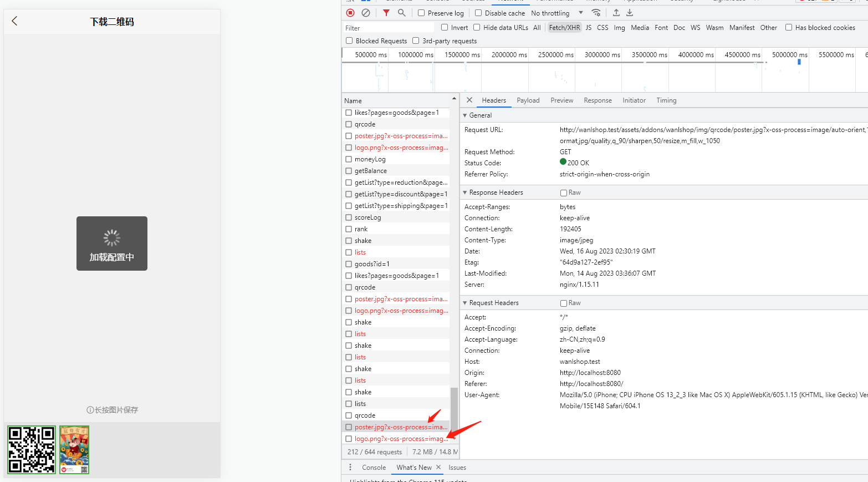Collapse the Response Headers section
Image resolution: width=868 pixels, height=482 pixels.
465,192
